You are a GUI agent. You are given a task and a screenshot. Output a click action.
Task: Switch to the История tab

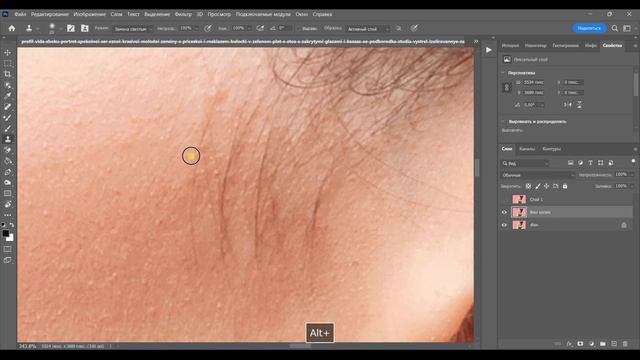click(510, 45)
